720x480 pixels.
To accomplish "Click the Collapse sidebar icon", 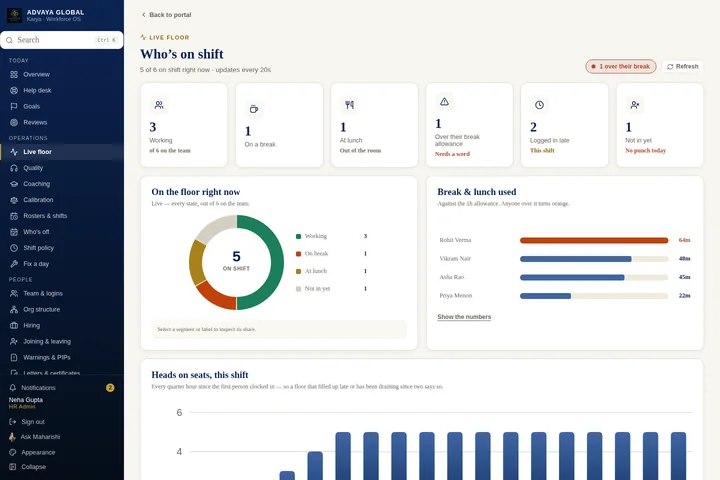I will [12, 467].
